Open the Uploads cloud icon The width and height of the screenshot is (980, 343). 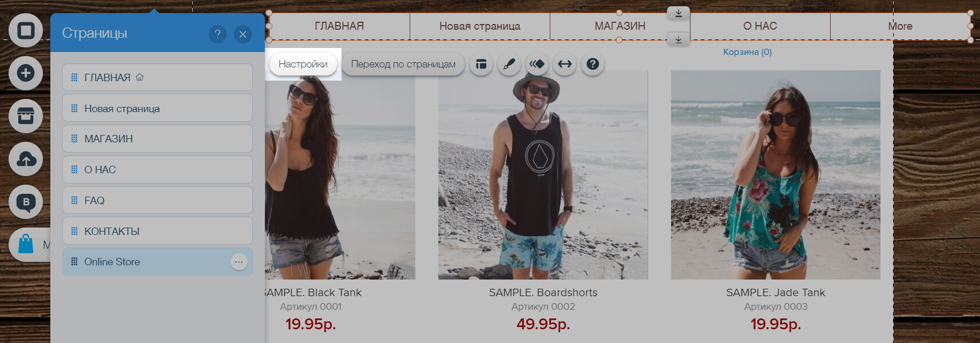(x=26, y=159)
